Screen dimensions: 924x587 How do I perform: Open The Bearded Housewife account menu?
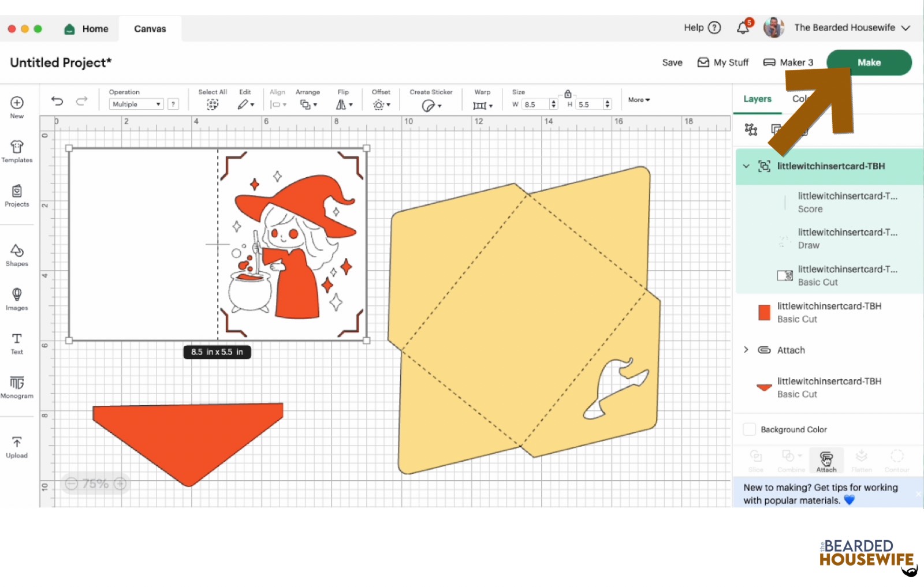[x=852, y=28]
